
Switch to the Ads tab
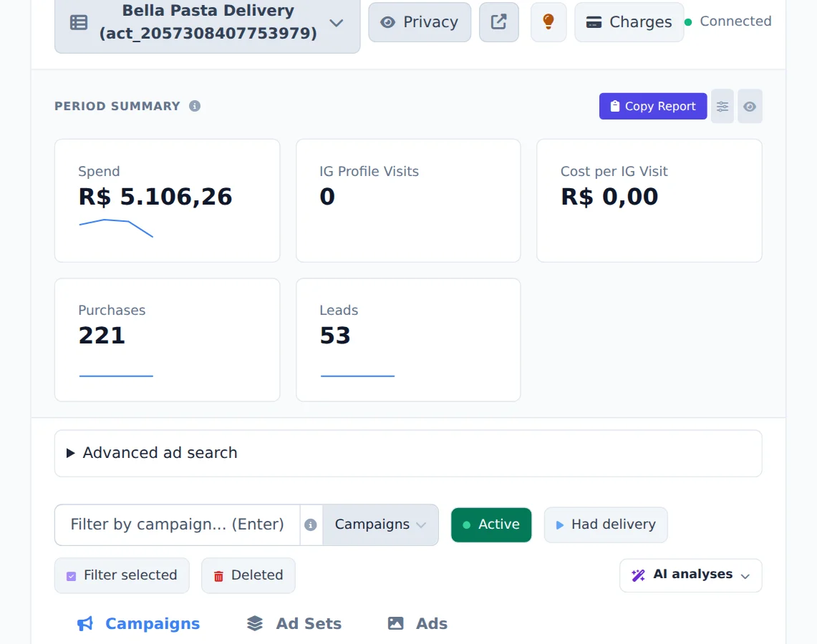tap(418, 624)
